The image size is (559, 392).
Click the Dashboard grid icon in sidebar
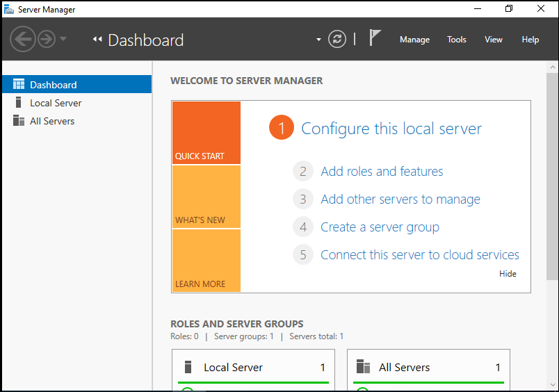click(19, 85)
